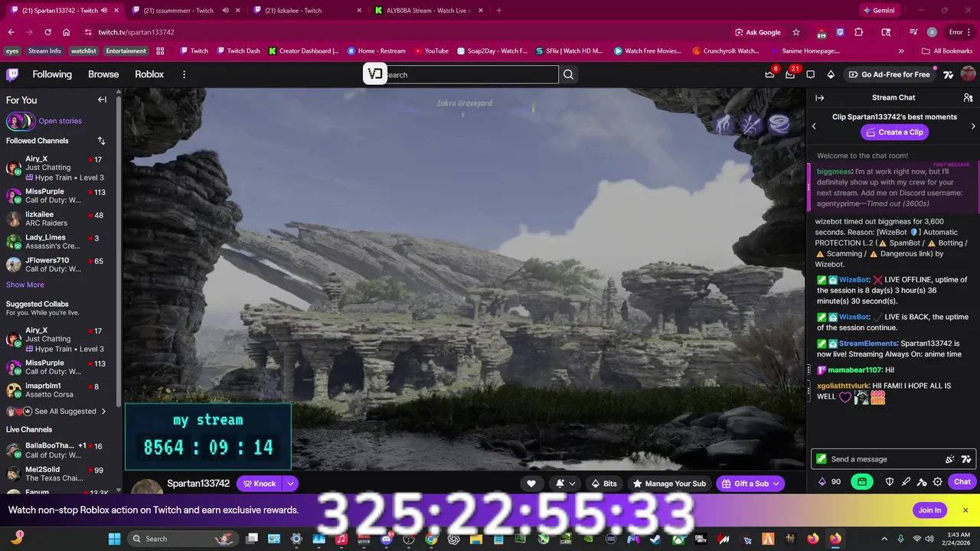Click Create a Clip button
Image resolution: width=980 pixels, height=551 pixels.
point(894,132)
